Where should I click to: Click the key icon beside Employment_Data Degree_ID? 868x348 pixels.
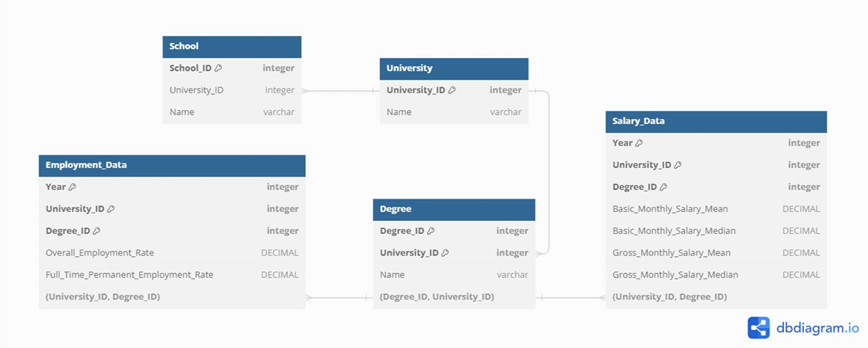[x=97, y=231]
